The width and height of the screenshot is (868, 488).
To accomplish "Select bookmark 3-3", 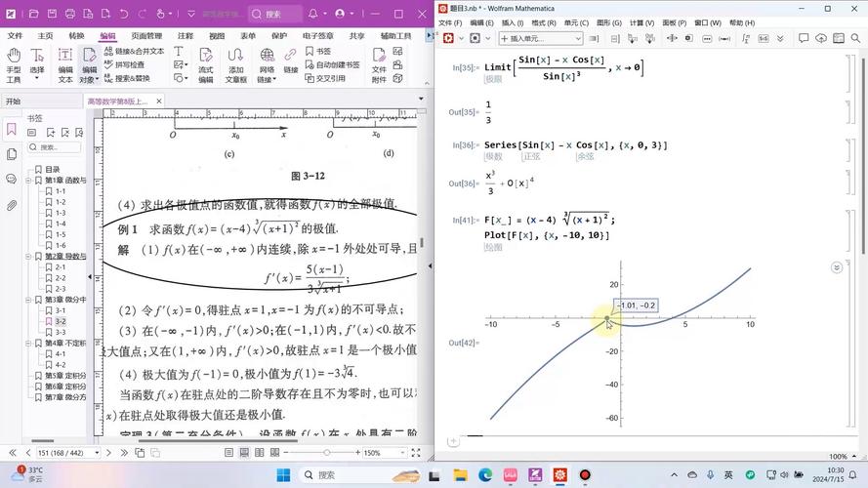I will [61, 332].
